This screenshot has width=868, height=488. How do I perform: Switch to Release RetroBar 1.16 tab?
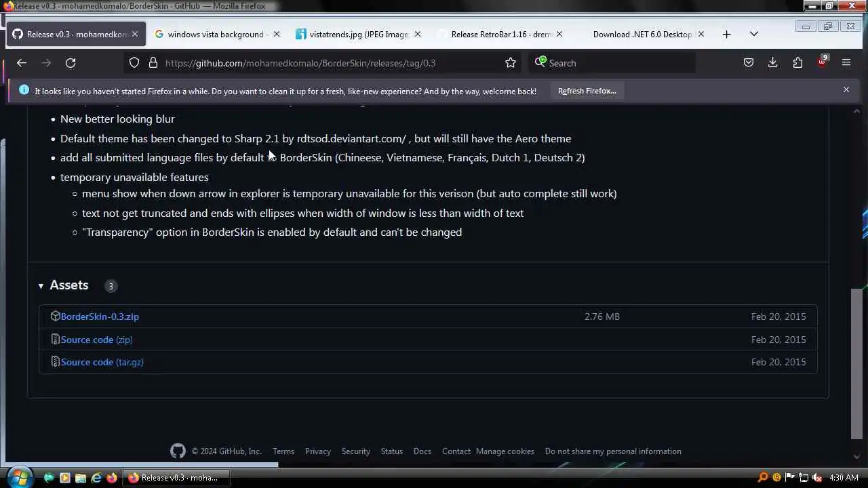click(x=502, y=34)
